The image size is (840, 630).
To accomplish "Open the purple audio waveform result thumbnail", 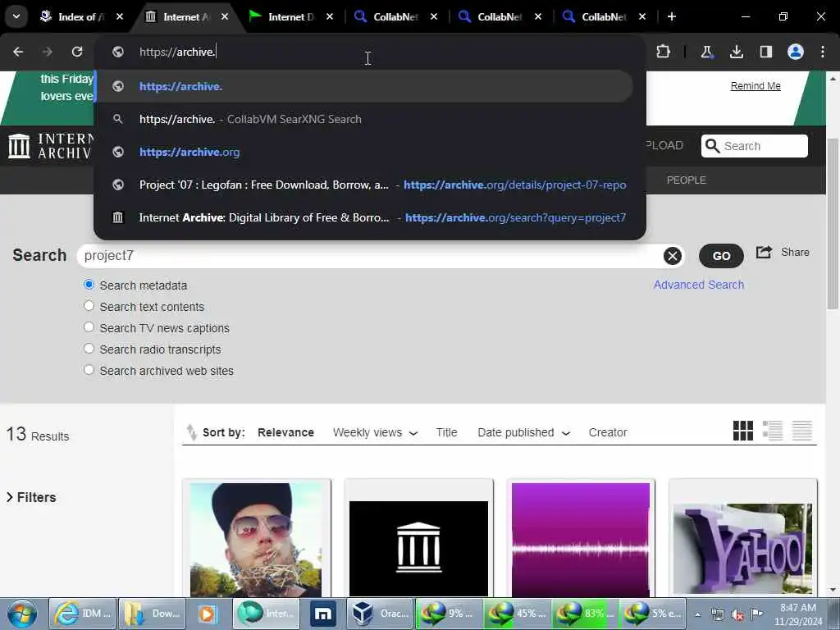I will [581, 540].
